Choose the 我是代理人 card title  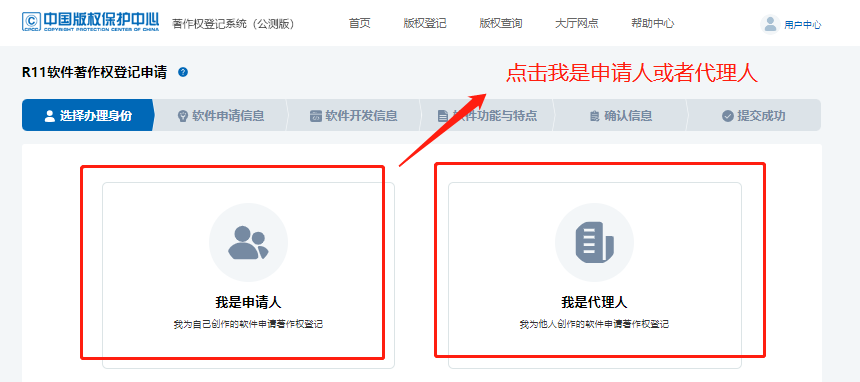pos(595,302)
